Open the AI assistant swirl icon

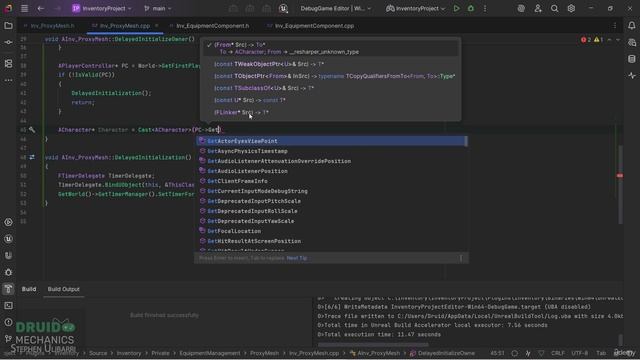(x=521, y=8)
